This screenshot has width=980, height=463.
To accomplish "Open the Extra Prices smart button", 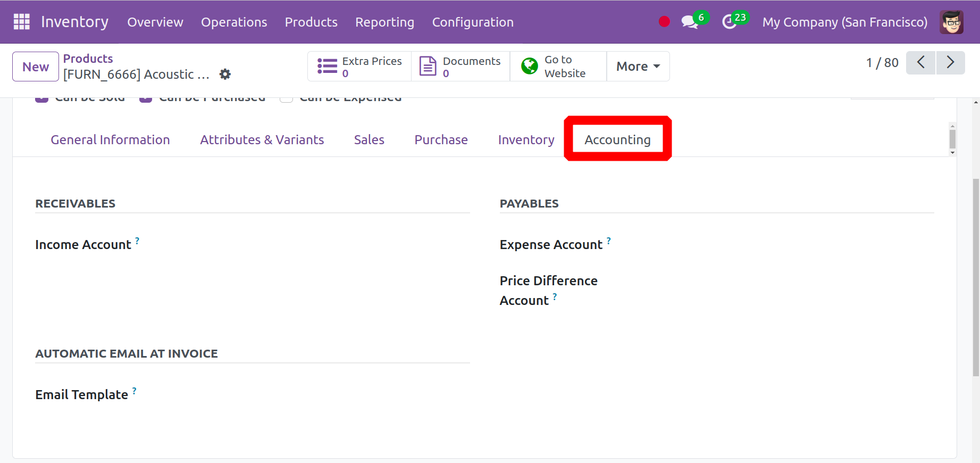I will [359, 67].
